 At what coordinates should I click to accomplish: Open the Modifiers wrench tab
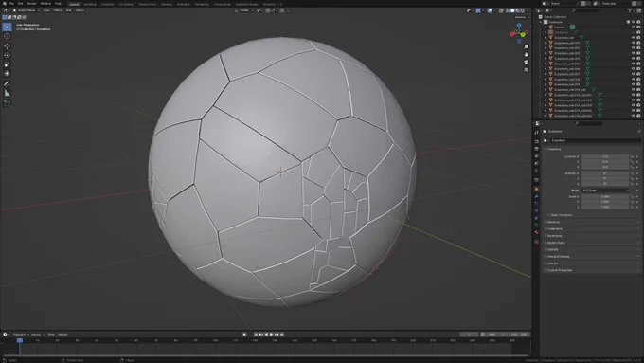536,196
